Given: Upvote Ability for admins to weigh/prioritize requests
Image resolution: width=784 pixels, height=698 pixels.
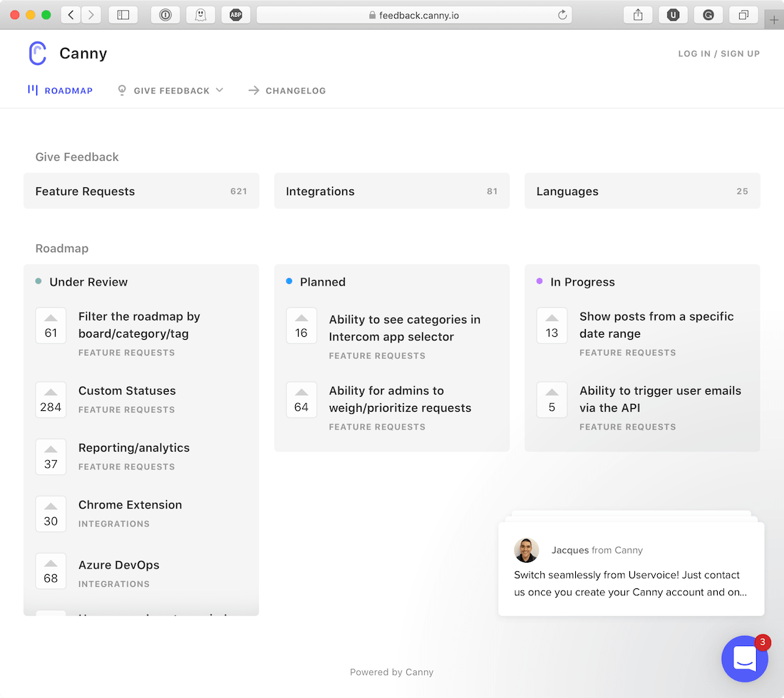Looking at the screenshot, I should coord(301,400).
